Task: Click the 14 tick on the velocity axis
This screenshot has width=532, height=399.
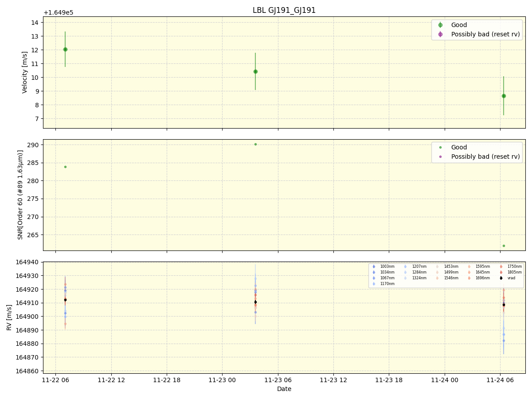Action: tap(35, 23)
